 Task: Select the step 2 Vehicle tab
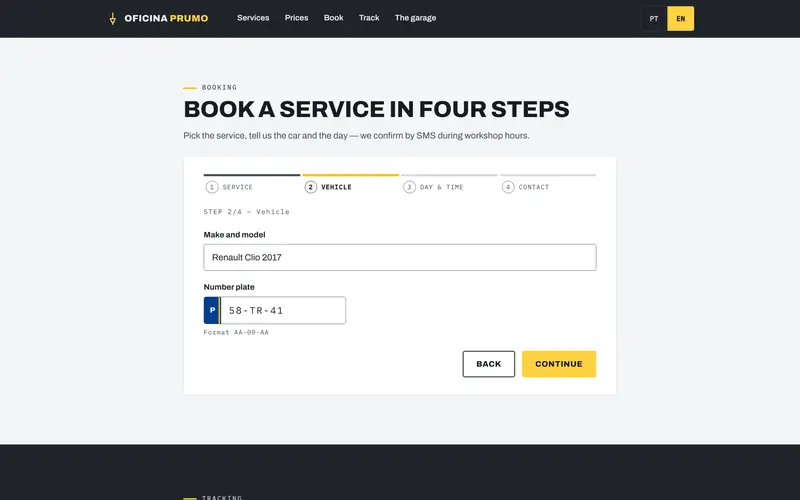tap(351, 184)
